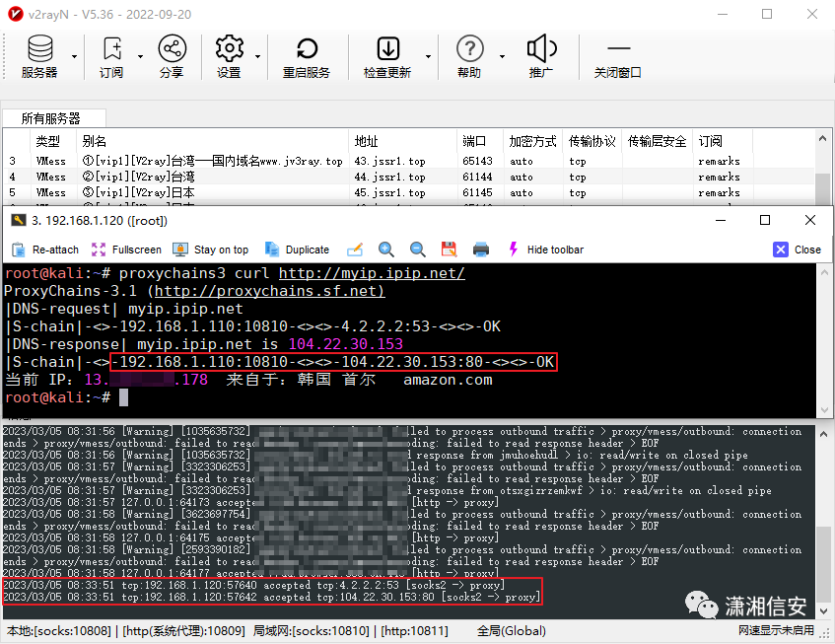Click the terminal scrollbar down arrow
The image size is (835, 644).
824,409
